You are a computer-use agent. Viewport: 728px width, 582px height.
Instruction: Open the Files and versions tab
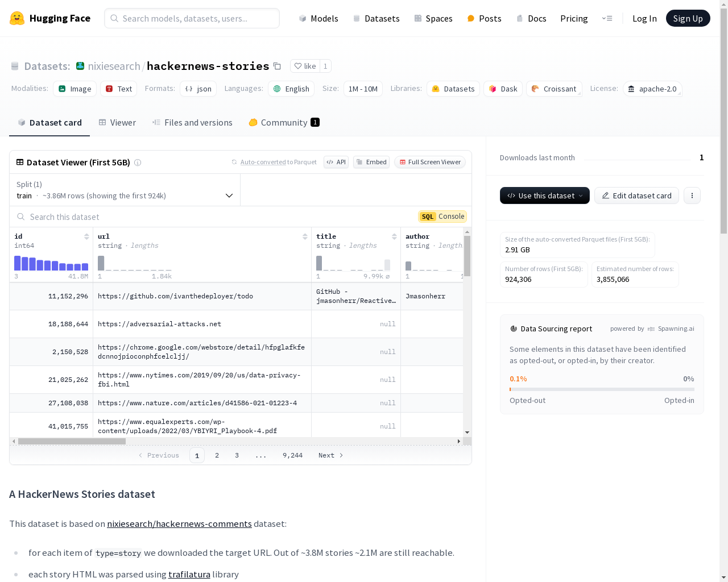(192, 123)
